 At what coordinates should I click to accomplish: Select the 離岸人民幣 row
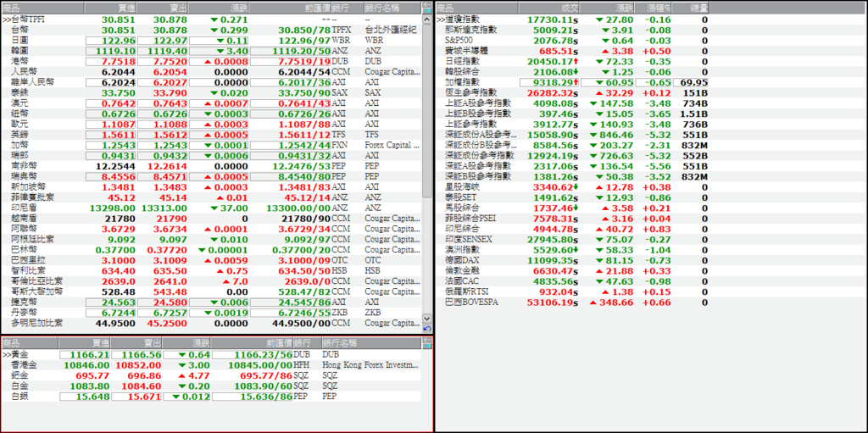211,82
